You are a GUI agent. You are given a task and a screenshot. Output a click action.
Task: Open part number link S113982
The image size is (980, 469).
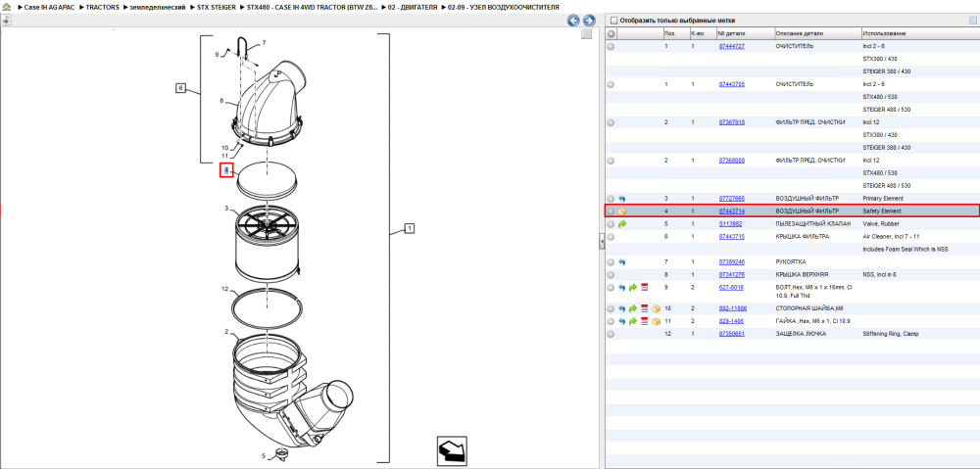tap(730, 223)
